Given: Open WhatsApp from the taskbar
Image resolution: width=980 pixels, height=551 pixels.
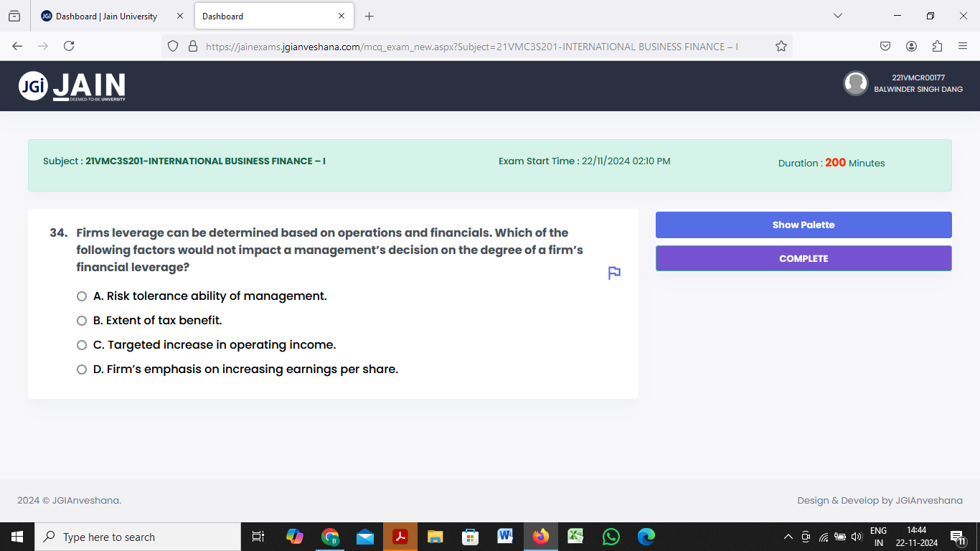Looking at the screenshot, I should 611,536.
